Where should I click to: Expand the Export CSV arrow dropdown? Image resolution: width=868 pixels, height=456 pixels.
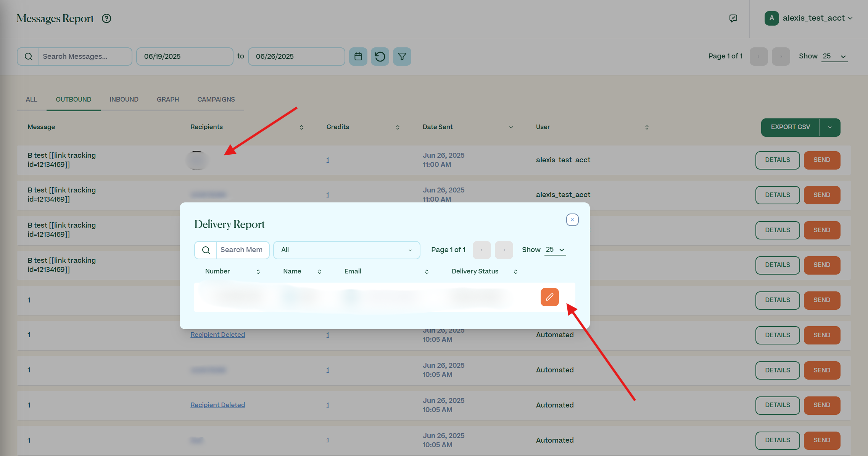(830, 127)
